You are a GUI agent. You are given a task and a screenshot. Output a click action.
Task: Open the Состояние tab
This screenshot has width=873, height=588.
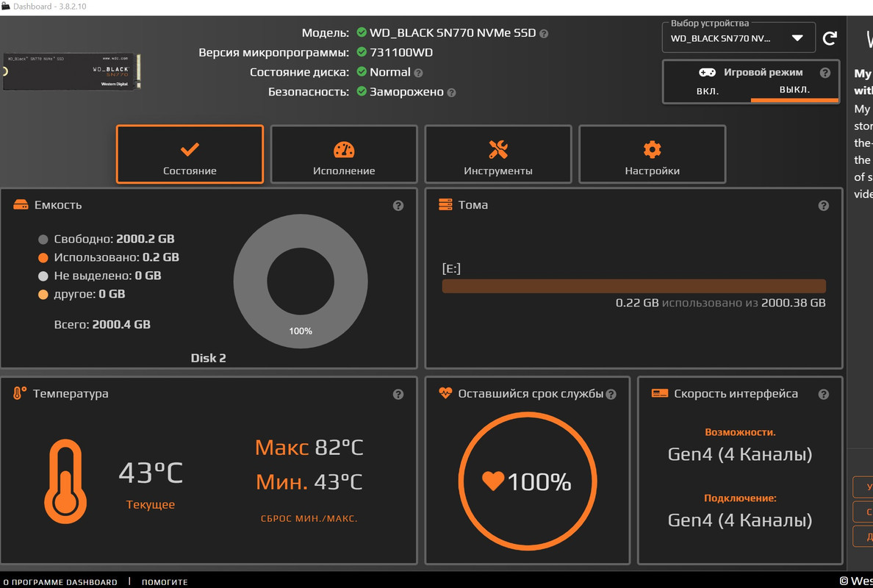pos(190,154)
